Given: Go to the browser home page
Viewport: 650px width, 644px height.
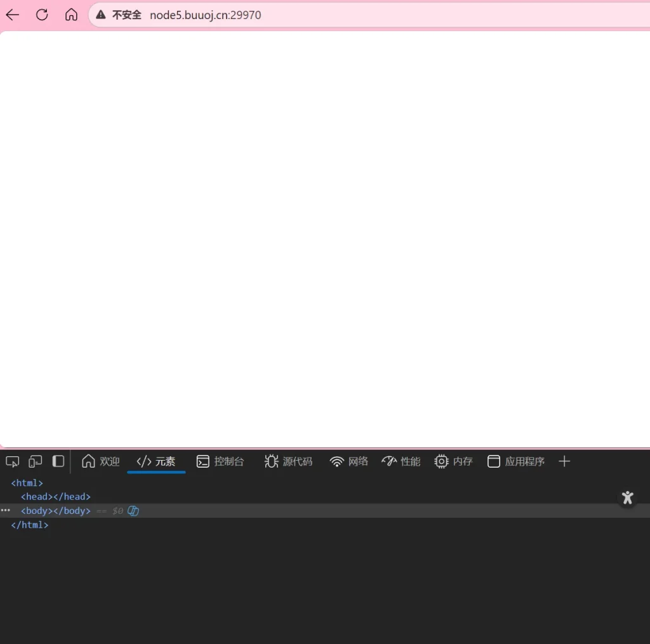Looking at the screenshot, I should coord(72,15).
